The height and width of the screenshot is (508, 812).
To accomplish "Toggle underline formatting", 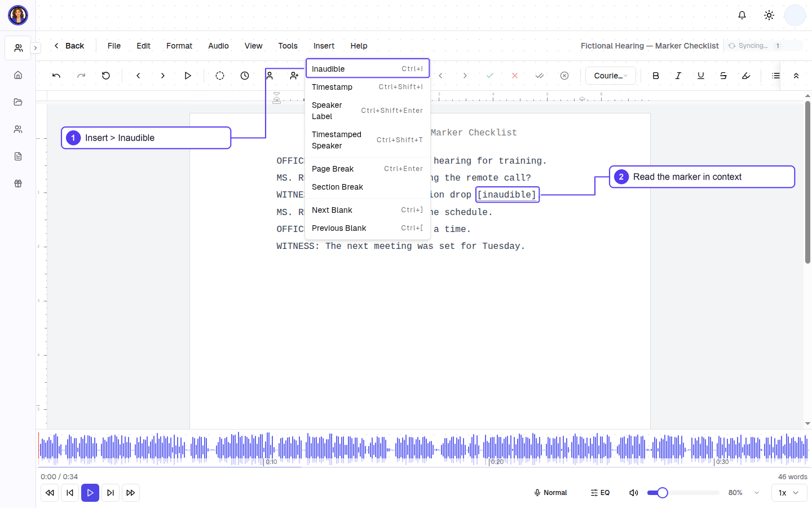I will [x=701, y=76].
